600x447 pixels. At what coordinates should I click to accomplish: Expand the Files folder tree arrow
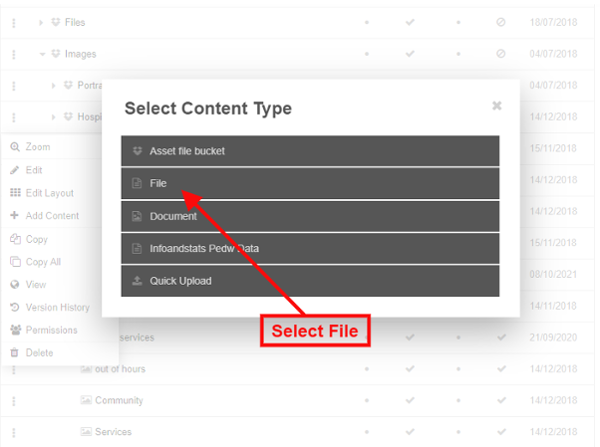[41, 23]
